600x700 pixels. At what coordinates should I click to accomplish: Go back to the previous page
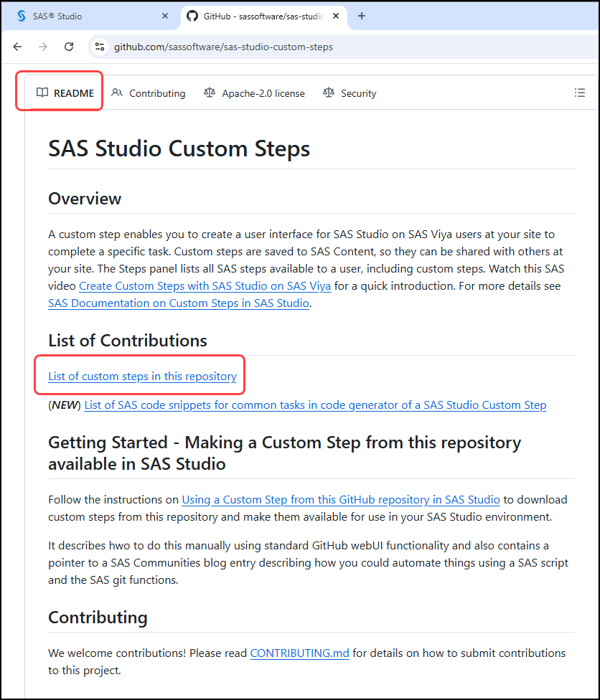[17, 47]
